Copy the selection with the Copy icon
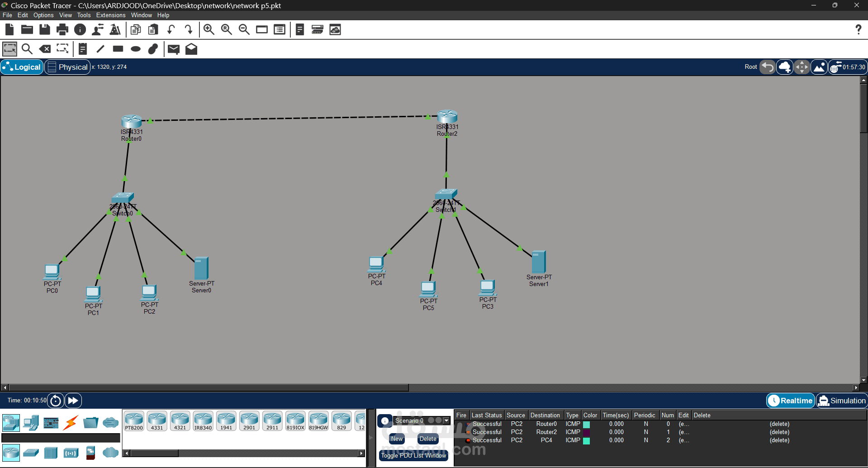Viewport: 868px width, 468px height. [136, 30]
